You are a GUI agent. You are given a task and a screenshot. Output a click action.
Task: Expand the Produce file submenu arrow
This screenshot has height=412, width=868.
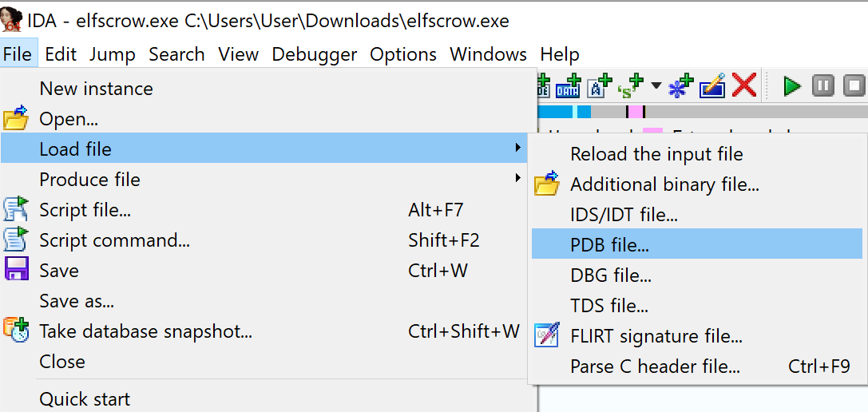pyautogui.click(x=517, y=178)
